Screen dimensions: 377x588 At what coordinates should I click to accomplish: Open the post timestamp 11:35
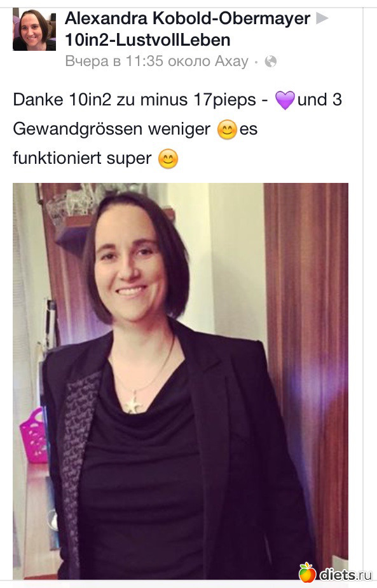tap(144, 61)
